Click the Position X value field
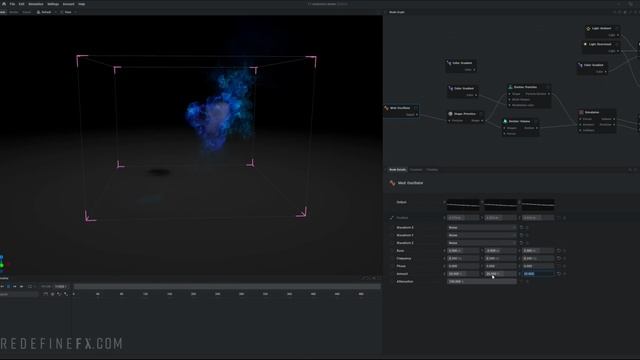640x360 pixels. [463, 218]
